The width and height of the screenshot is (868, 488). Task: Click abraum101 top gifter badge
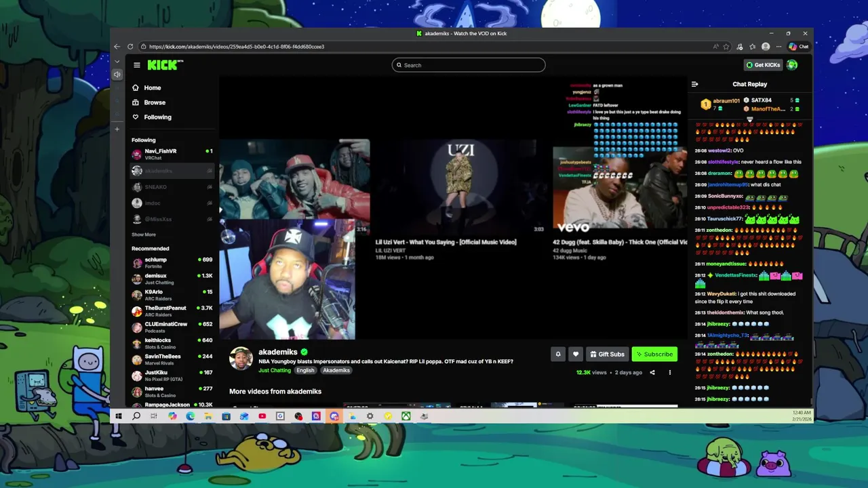click(722, 104)
